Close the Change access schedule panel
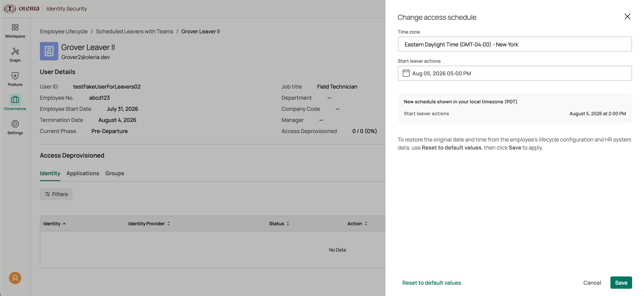The width and height of the screenshot is (644, 296). coord(627,16)
